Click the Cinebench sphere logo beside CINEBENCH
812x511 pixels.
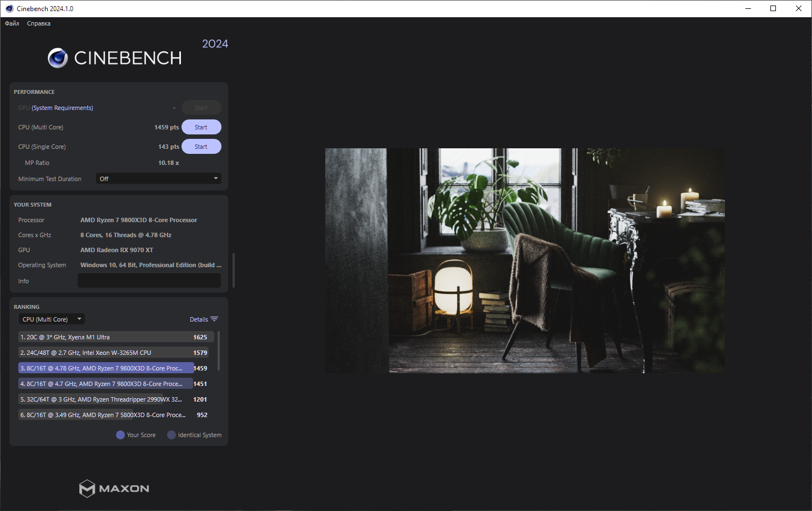58,58
